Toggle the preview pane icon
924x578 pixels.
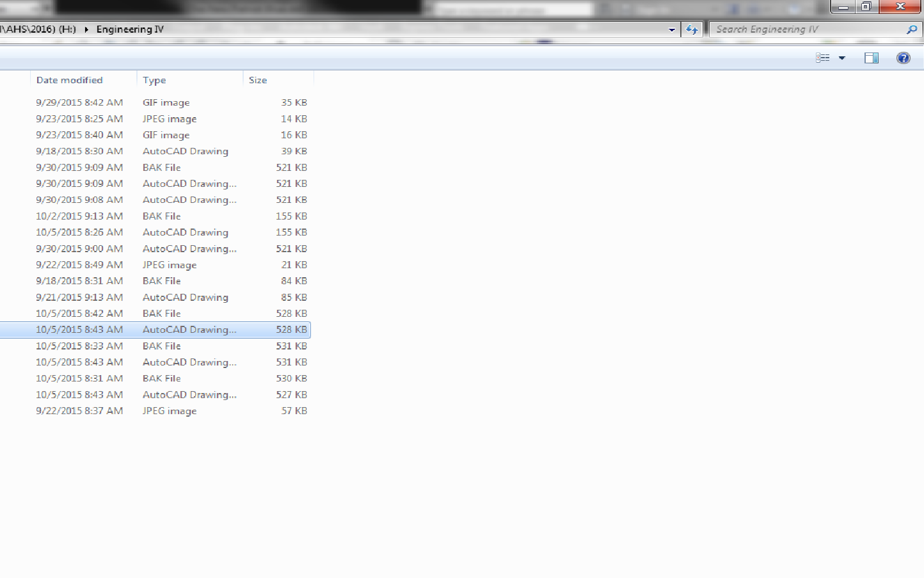pos(872,58)
